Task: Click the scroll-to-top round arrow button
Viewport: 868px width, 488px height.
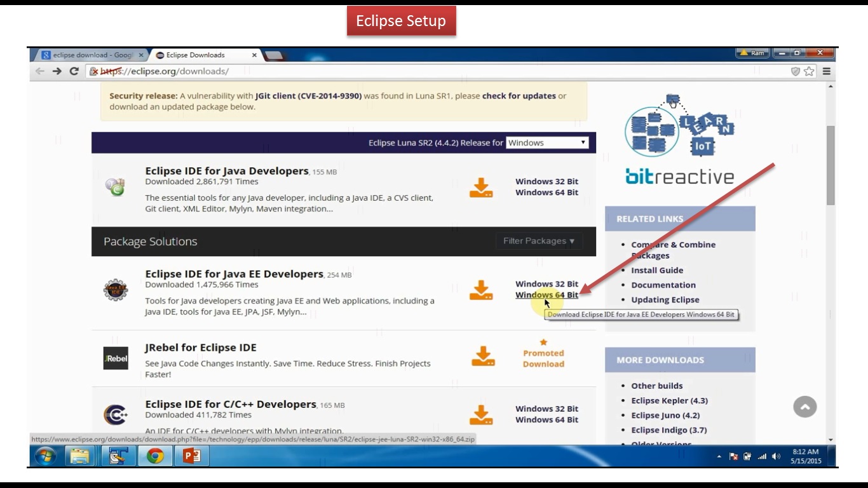Action: [805, 407]
